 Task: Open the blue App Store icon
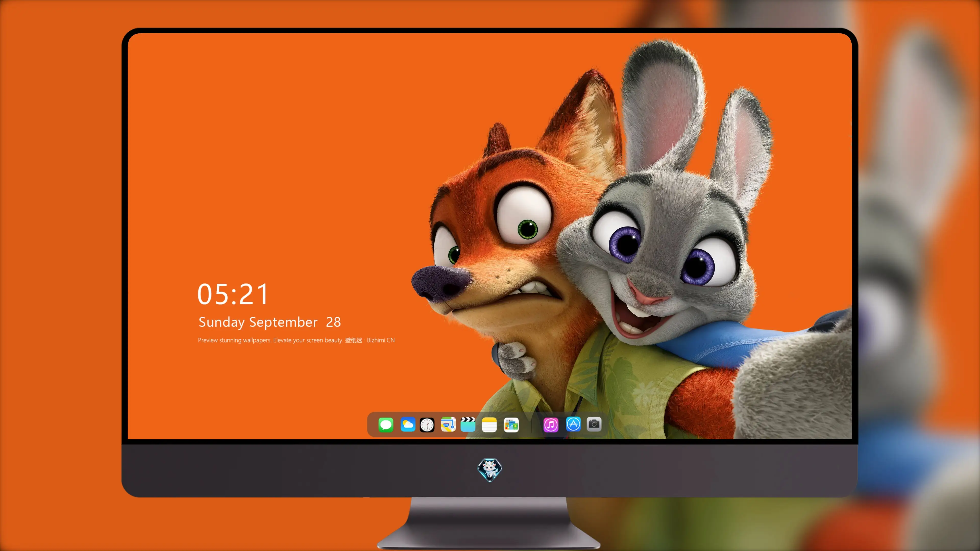coord(573,424)
